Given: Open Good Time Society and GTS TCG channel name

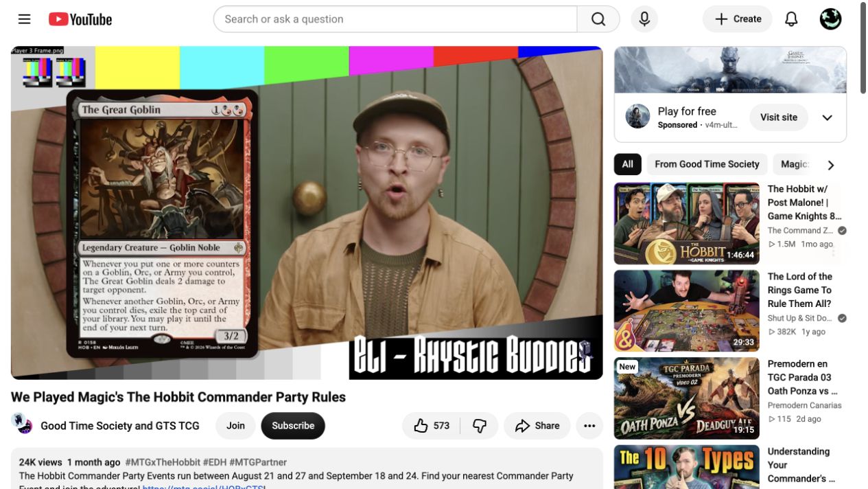Looking at the screenshot, I should point(120,426).
